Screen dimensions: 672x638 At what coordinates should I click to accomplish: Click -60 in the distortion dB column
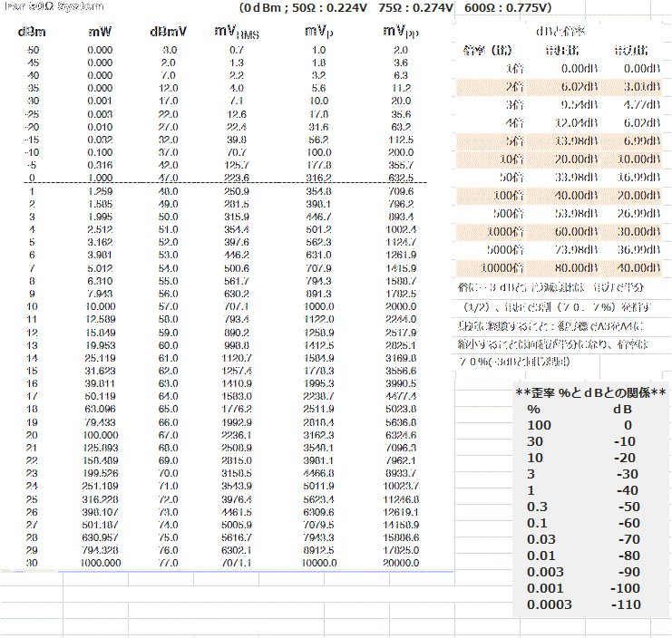tap(629, 523)
